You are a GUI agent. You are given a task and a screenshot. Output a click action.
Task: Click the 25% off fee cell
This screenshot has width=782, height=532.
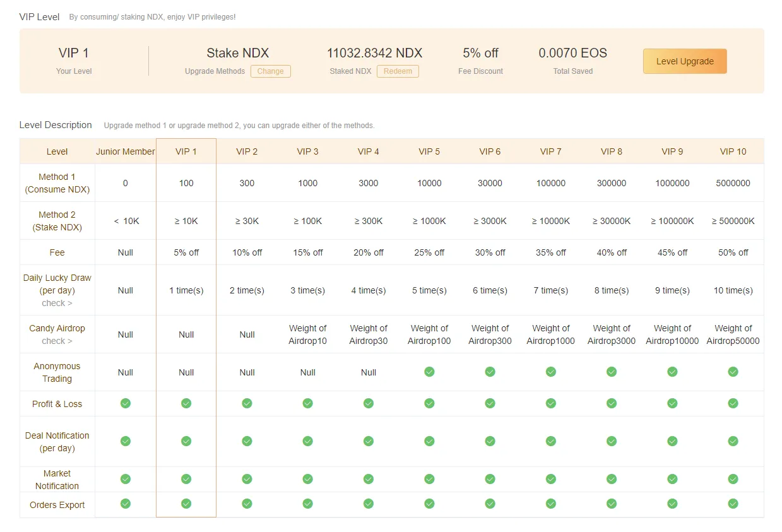coord(429,252)
